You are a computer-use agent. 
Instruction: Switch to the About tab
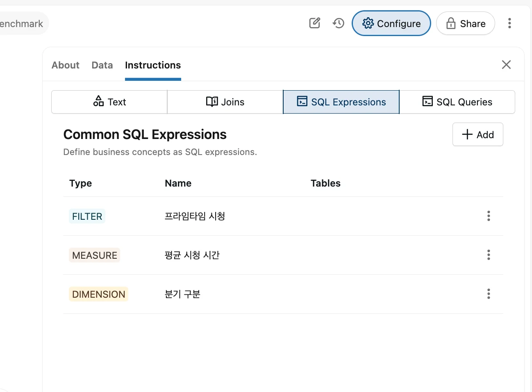(66, 65)
